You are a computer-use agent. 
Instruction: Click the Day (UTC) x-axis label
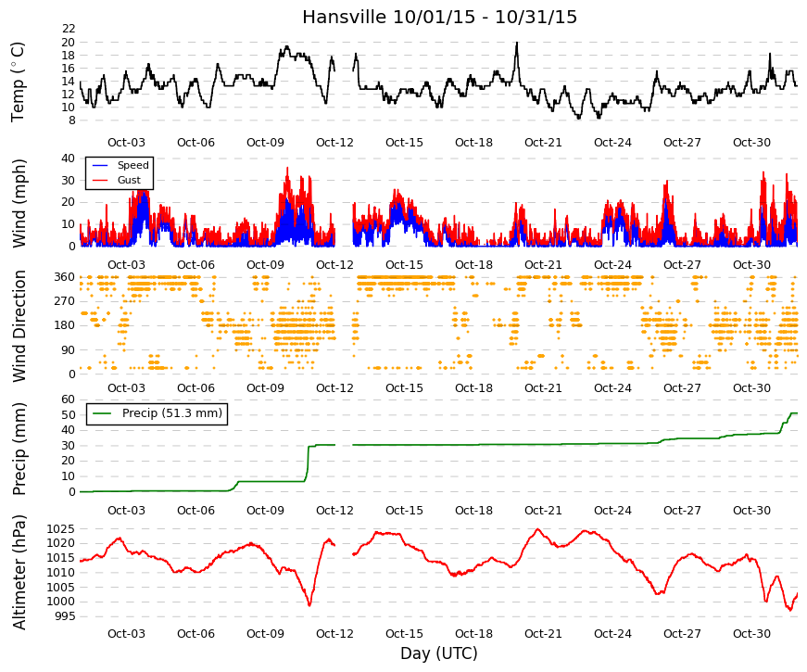(439, 653)
